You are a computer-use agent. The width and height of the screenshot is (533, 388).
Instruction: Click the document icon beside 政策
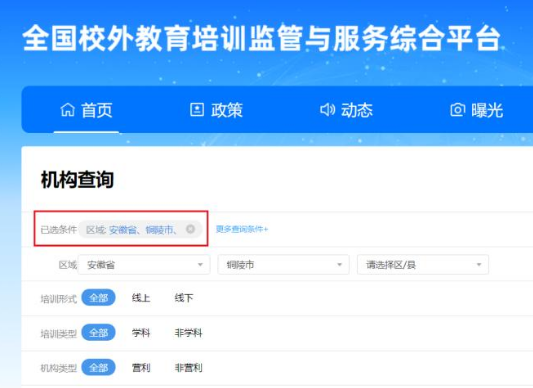(197, 110)
